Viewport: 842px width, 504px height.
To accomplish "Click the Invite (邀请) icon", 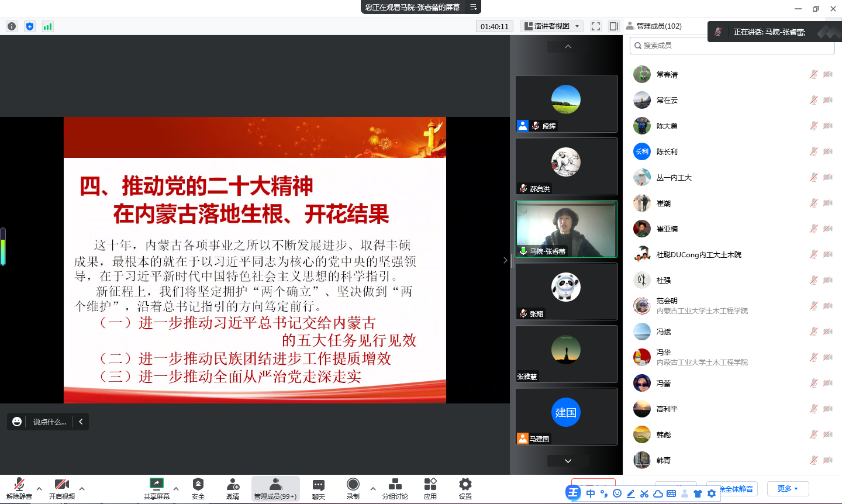I will coord(233,488).
